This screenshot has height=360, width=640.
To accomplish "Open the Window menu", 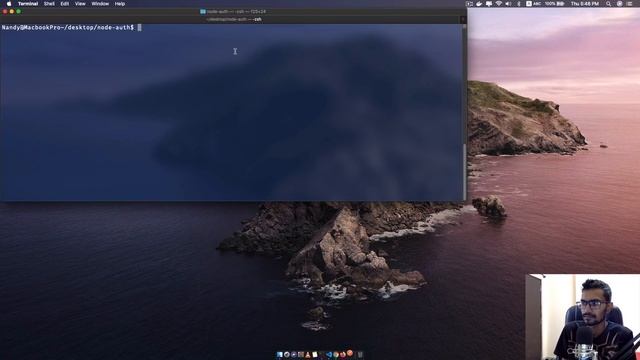I will click(100, 4).
